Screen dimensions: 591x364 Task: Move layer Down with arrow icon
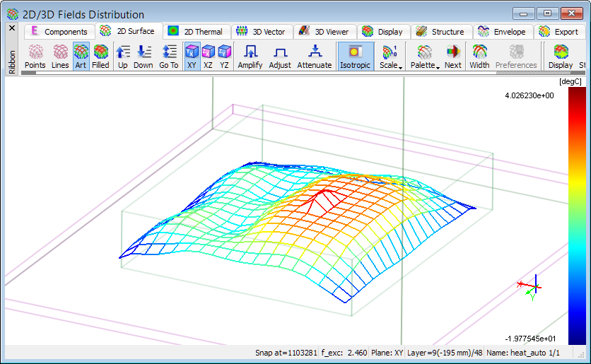144,56
